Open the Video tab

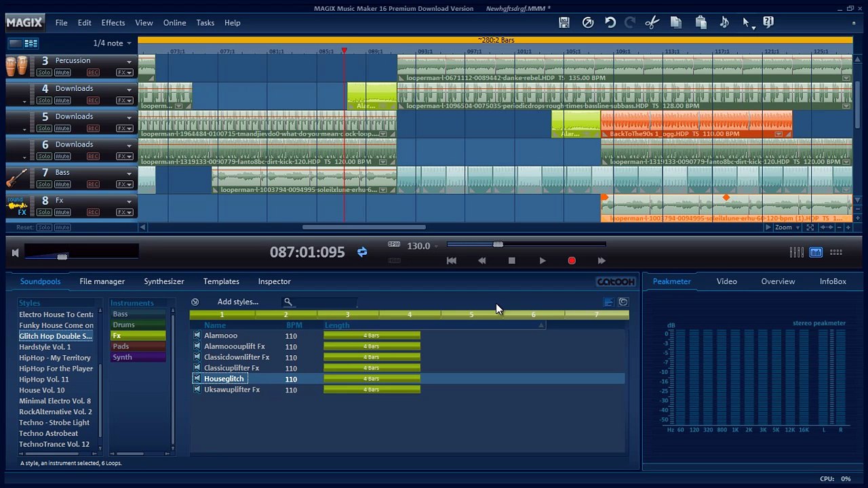click(x=727, y=281)
